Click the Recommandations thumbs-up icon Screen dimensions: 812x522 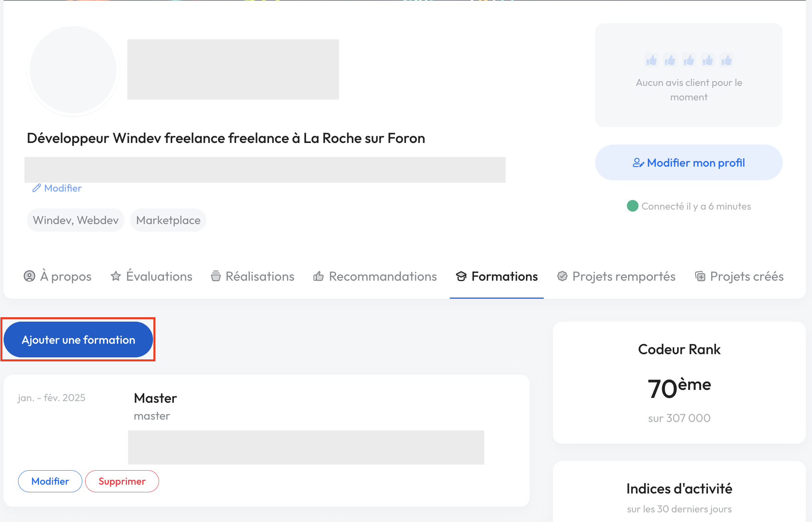point(318,276)
